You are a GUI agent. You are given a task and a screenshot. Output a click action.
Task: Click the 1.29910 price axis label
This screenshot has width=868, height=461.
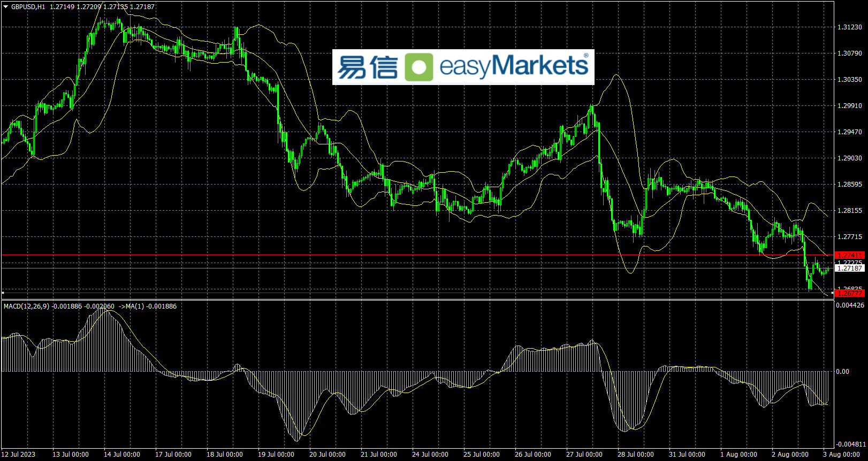click(x=850, y=106)
